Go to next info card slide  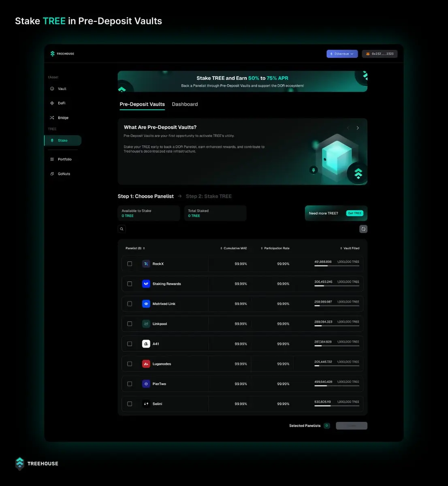click(x=358, y=128)
